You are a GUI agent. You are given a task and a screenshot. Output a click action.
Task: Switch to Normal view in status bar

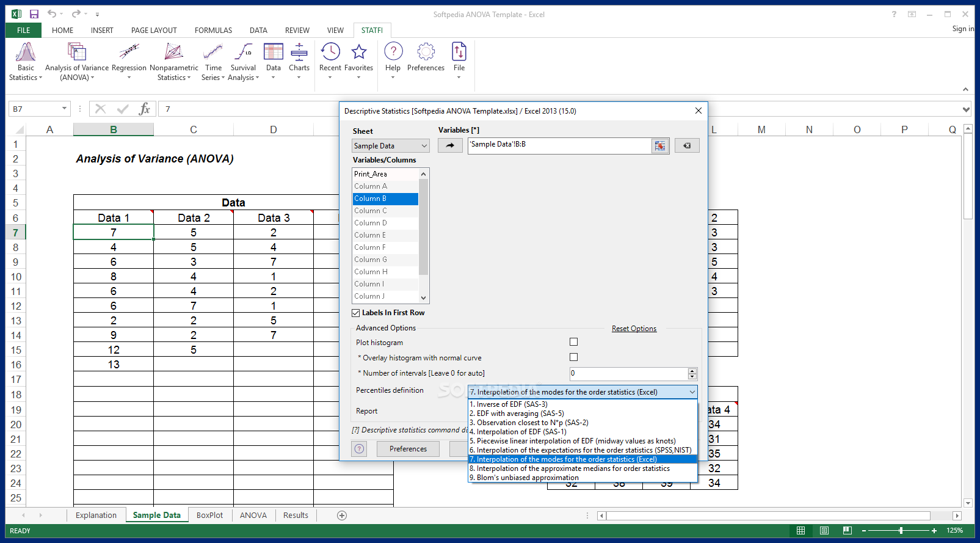tap(801, 530)
